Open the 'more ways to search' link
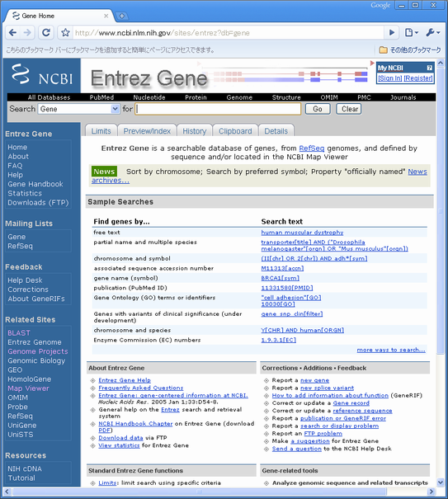The image size is (448, 499). 391,350
